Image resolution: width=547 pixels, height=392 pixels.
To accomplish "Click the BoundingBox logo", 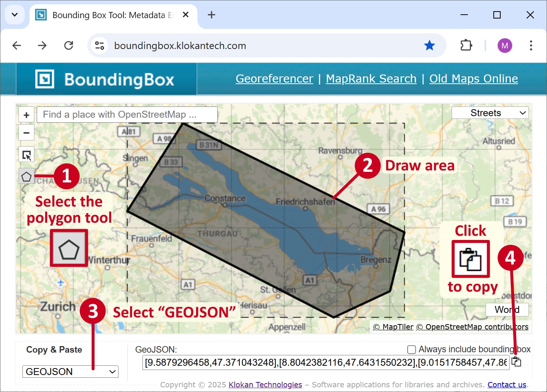I will [x=105, y=79].
